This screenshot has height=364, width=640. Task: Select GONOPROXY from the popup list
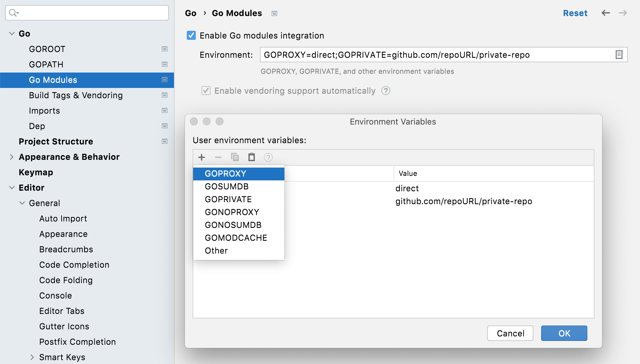pyautogui.click(x=239, y=212)
